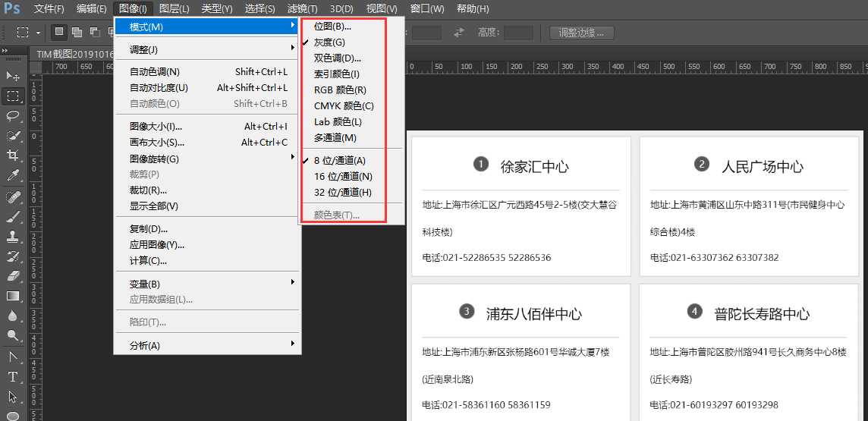
Task: Choose 自动色调(N) from Image menu
Action: [207, 71]
